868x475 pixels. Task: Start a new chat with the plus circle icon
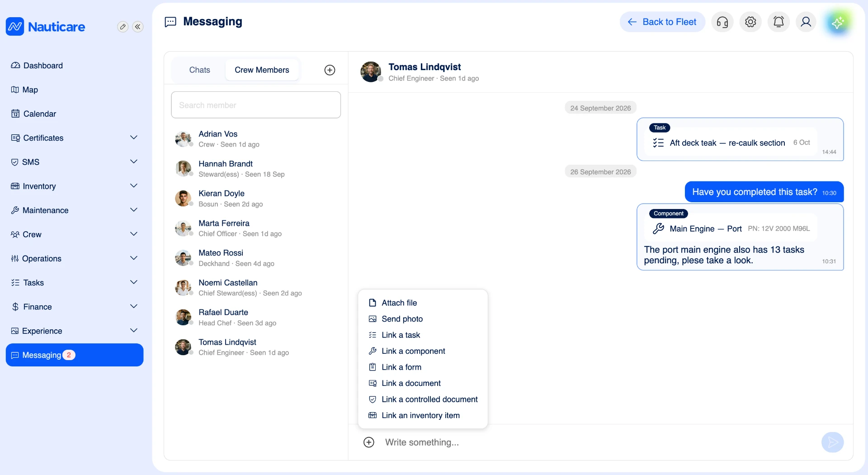click(330, 70)
